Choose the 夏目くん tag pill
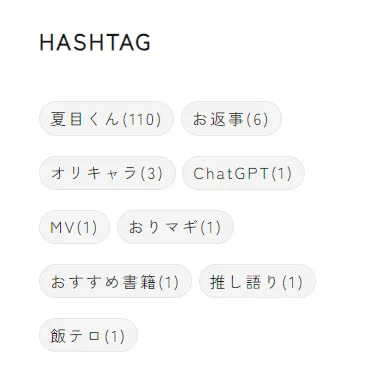This screenshot has height=389, width=368. tap(106, 119)
